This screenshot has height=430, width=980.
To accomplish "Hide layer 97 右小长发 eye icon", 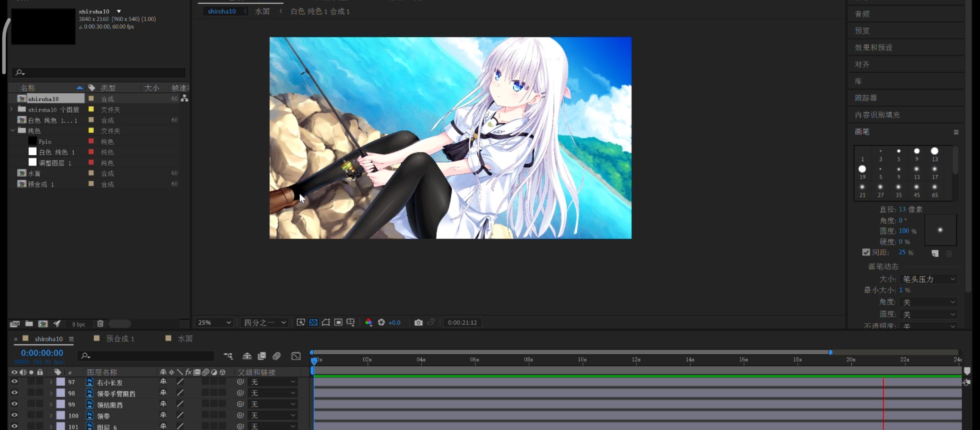I will (14, 382).
